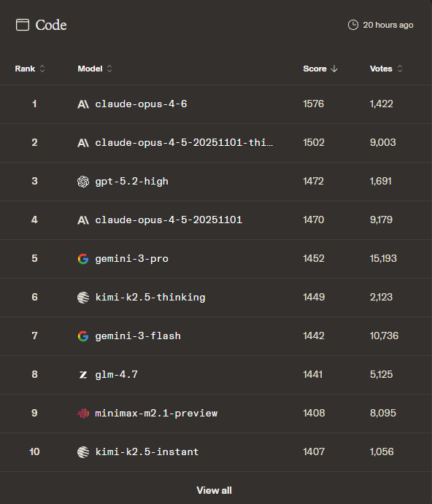Select the kimi-k2.5-instant model name

pos(147,452)
